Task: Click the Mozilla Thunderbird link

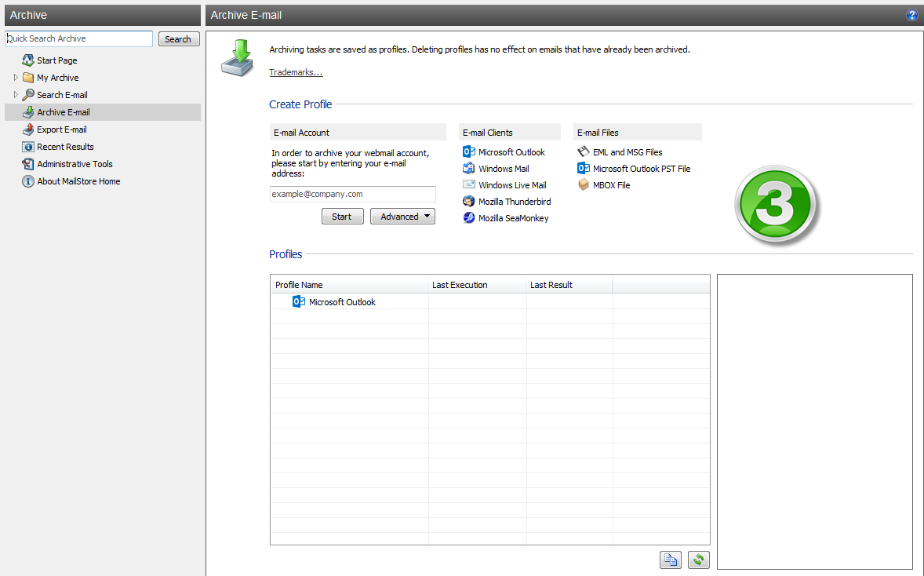Action: pos(515,202)
